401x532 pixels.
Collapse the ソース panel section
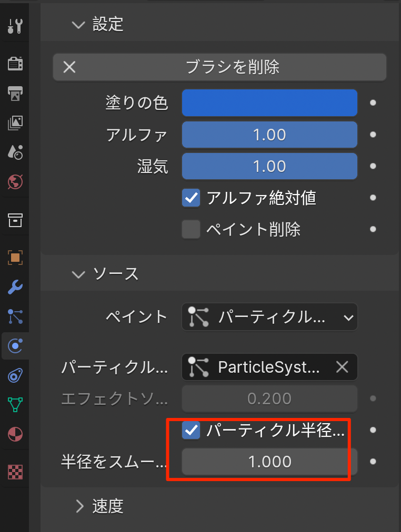pos(79,274)
